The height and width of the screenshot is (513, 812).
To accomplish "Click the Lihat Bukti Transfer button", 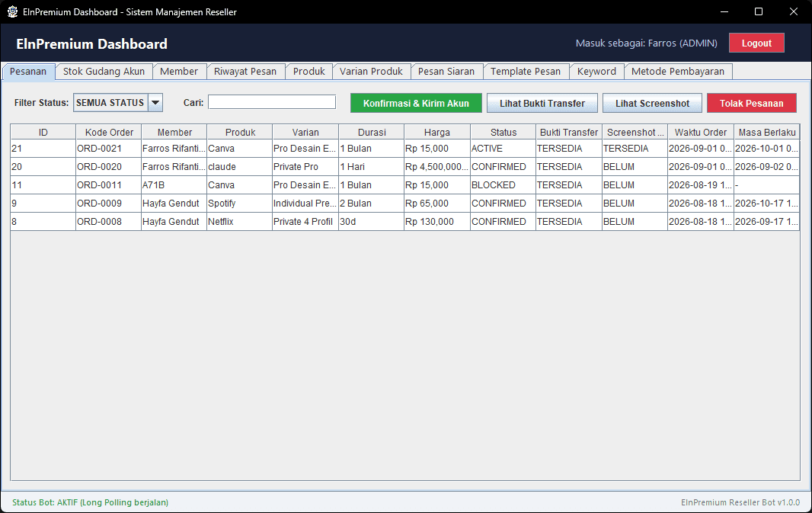I will click(x=542, y=103).
